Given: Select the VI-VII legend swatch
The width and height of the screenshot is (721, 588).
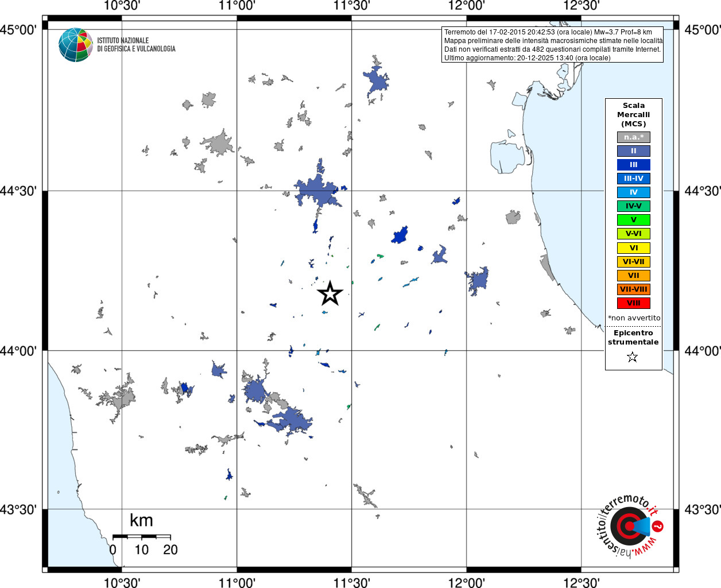Looking at the screenshot, I should point(634,262).
